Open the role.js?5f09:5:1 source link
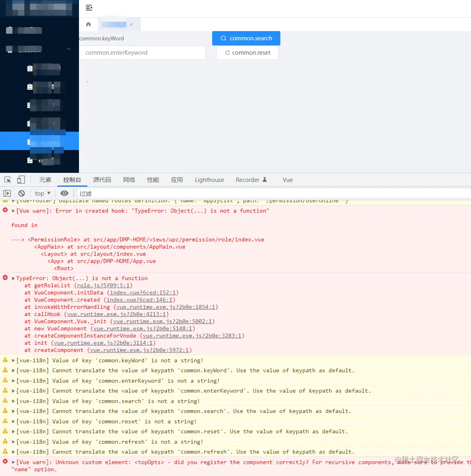 (103, 285)
